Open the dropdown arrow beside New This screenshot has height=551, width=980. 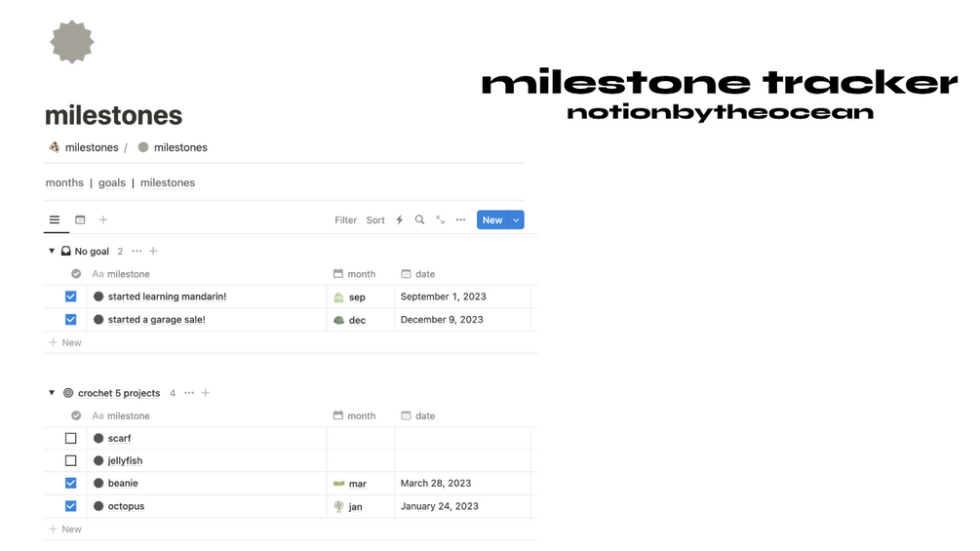(x=516, y=219)
